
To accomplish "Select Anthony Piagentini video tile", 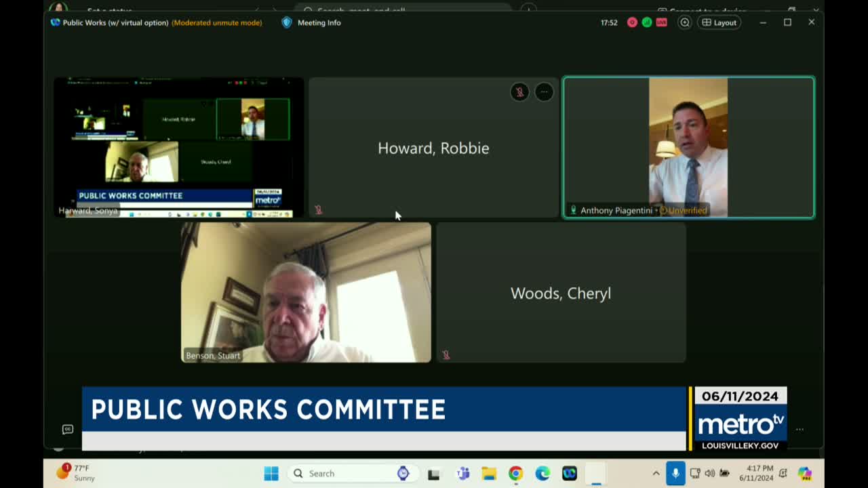I will [x=688, y=147].
